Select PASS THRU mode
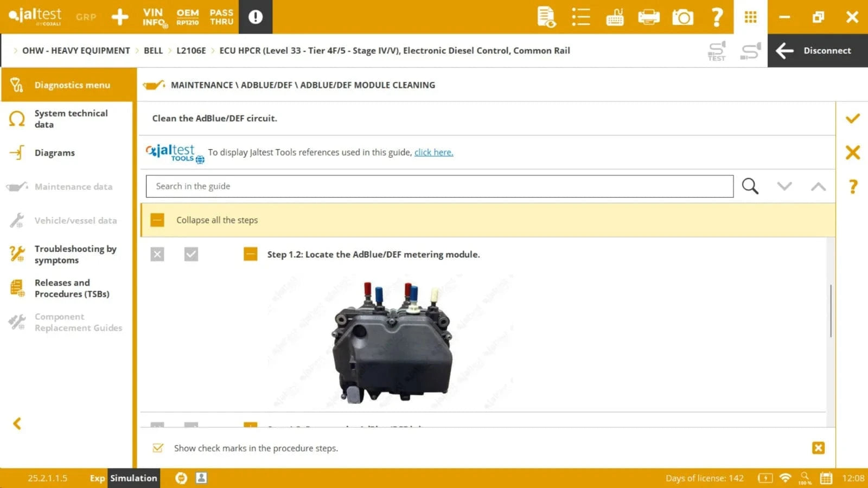868x488 pixels. click(x=221, y=17)
